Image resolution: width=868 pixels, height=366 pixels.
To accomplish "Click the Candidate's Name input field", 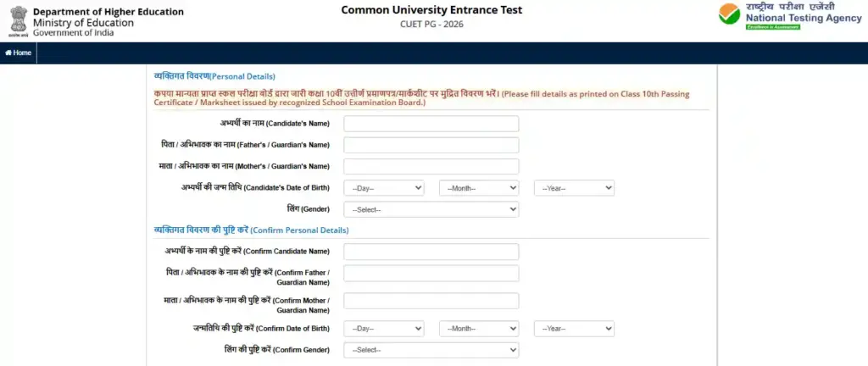I will 431,124.
